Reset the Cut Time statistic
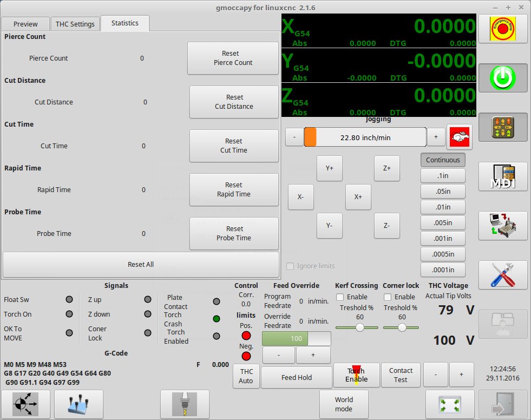This screenshot has width=531, height=420. pos(234,146)
